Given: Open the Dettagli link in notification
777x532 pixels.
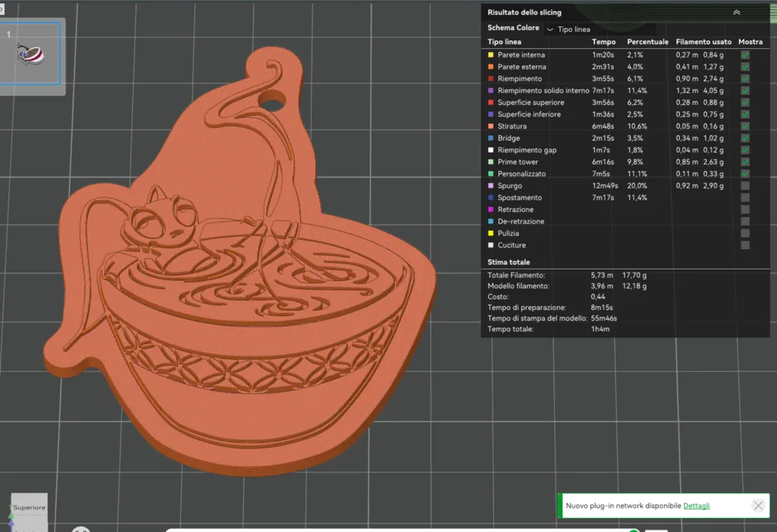Looking at the screenshot, I should coord(696,506).
